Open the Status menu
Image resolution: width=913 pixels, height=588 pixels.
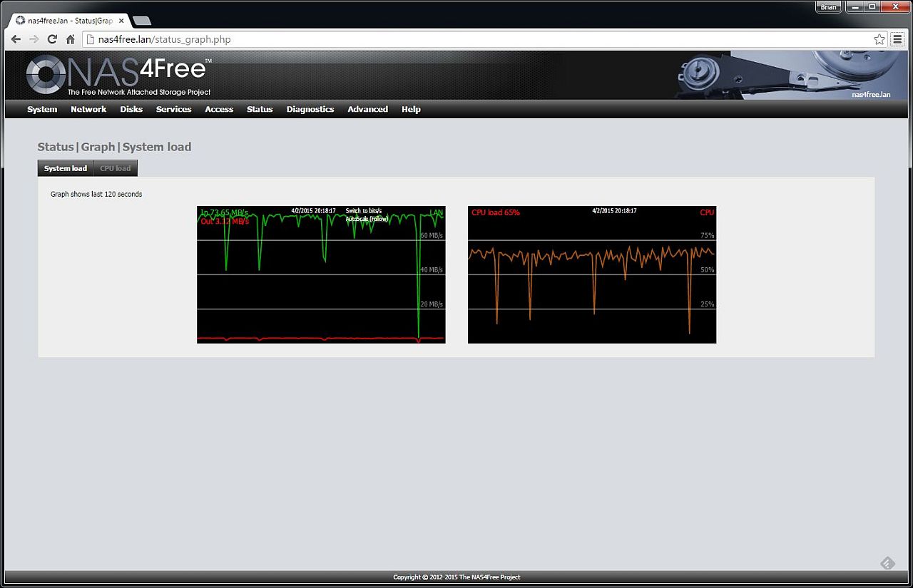coord(260,109)
